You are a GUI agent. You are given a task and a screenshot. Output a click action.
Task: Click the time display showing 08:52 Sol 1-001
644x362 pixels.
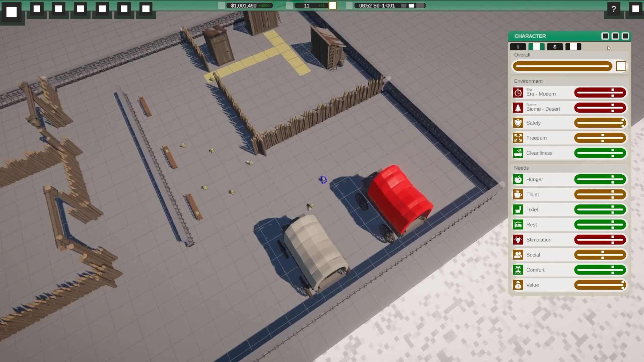click(376, 6)
